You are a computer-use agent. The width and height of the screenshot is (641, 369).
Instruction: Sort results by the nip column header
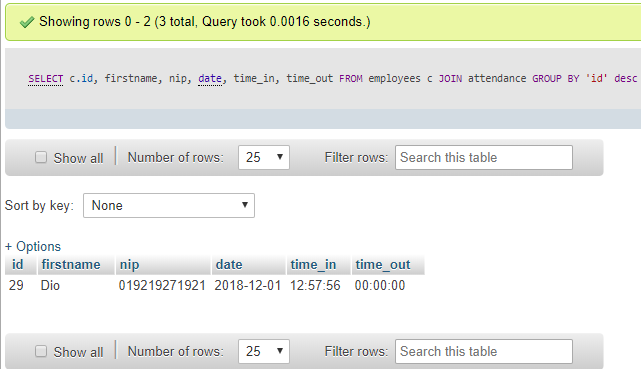[x=130, y=265]
